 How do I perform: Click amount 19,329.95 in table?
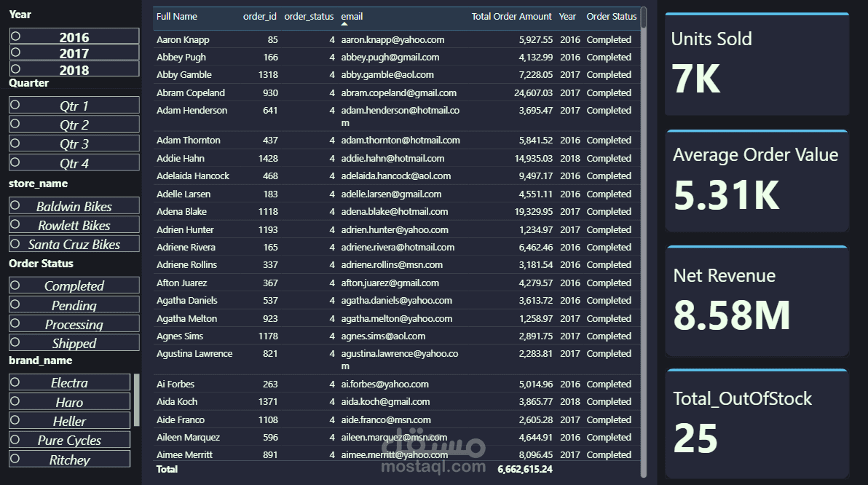pos(533,211)
